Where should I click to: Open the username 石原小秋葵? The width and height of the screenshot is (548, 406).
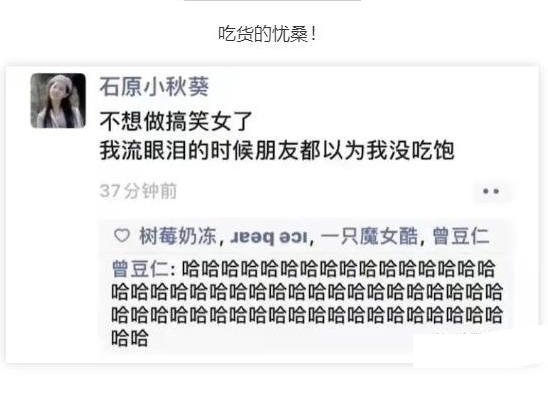coord(154,86)
